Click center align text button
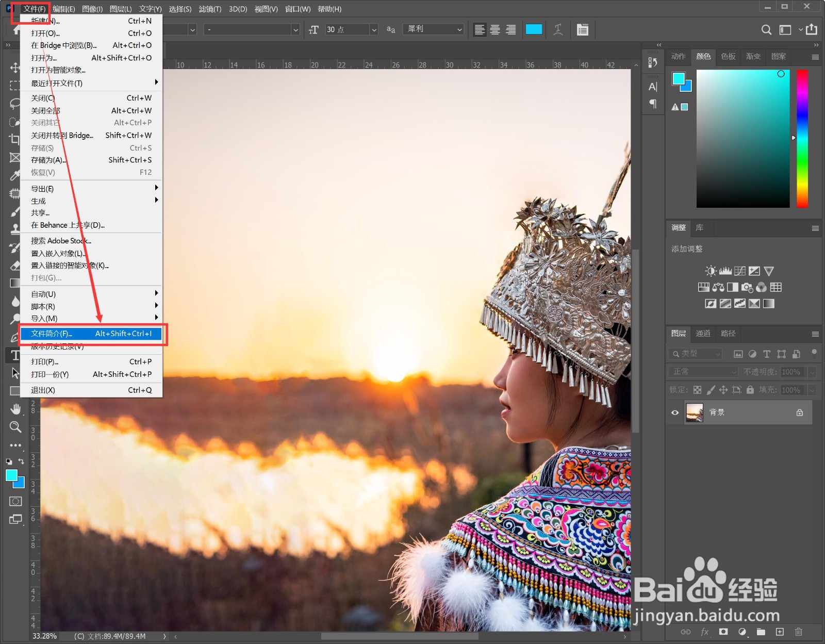The image size is (825, 644). point(495,29)
